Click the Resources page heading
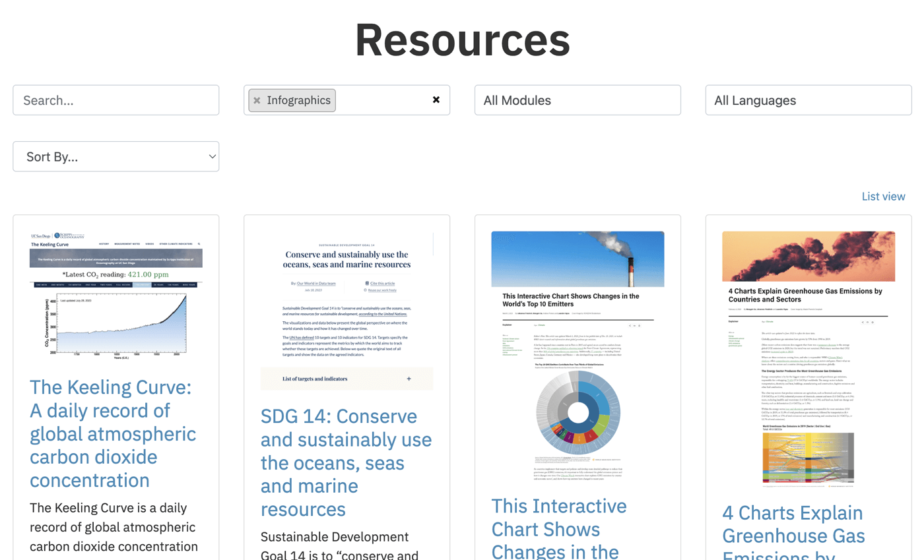 462,40
